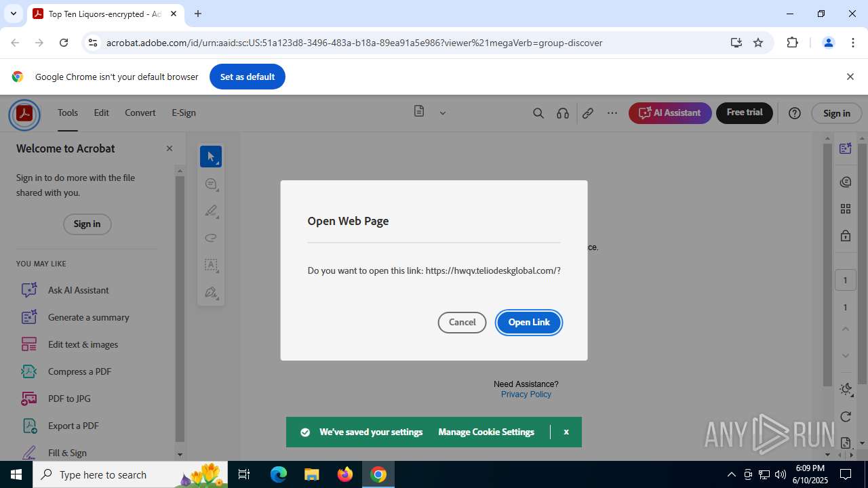Image resolution: width=868 pixels, height=488 pixels.
Task: Dismiss the saved settings notification
Action: 566,432
